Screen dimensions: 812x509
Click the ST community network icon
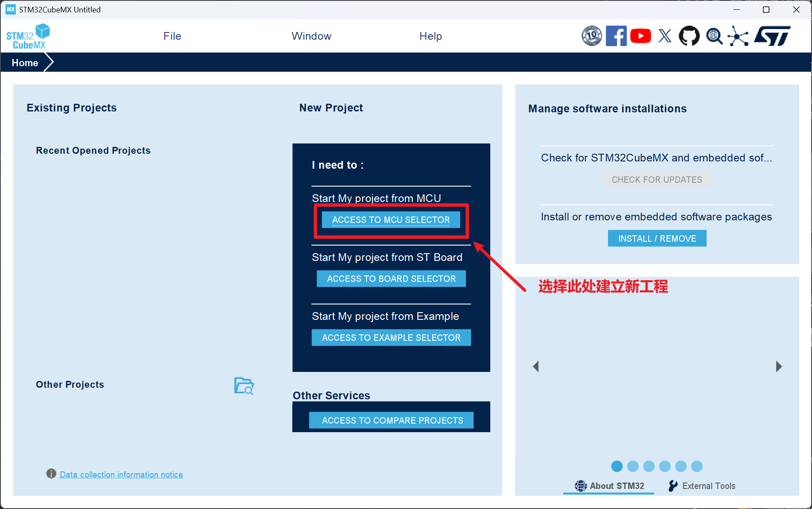(738, 36)
